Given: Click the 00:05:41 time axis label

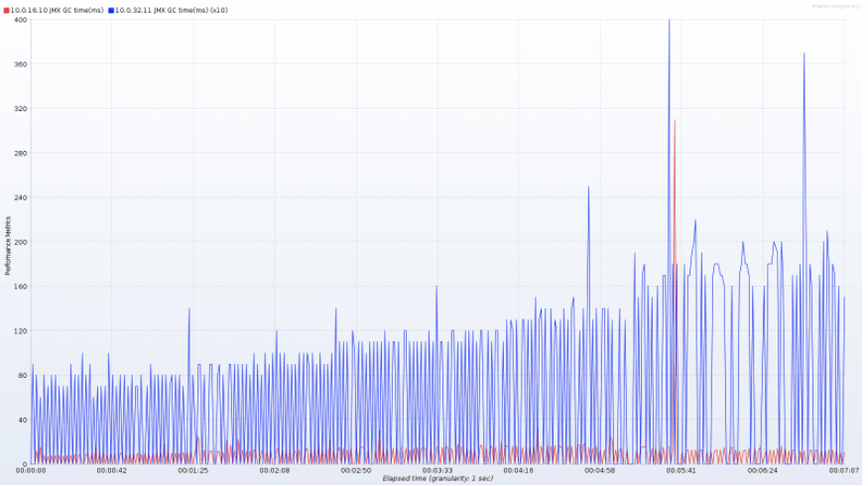Looking at the screenshot, I should (682, 470).
